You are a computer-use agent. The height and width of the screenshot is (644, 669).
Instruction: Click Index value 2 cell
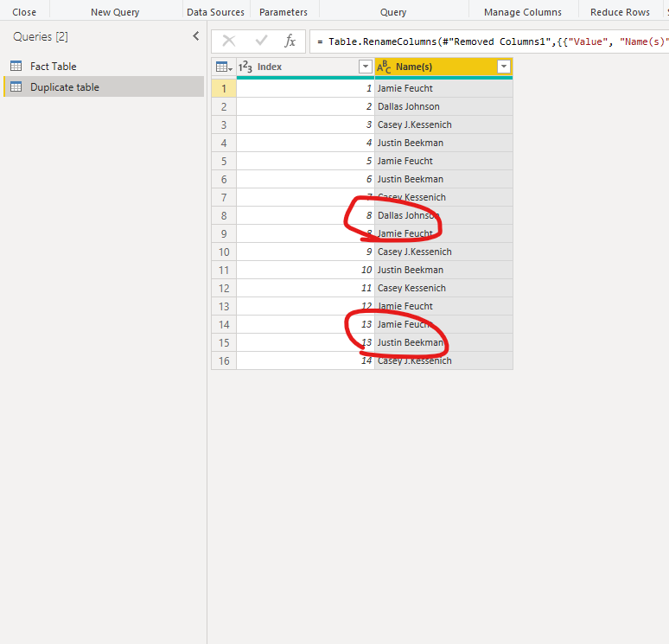(305, 106)
